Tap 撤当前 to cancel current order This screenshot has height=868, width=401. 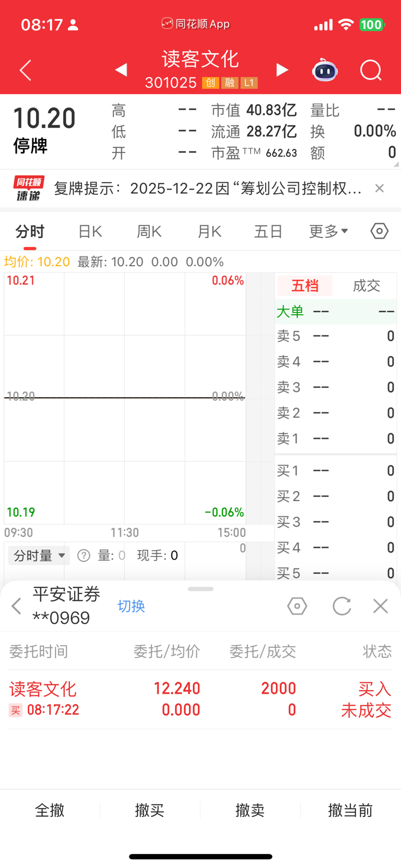(x=350, y=810)
